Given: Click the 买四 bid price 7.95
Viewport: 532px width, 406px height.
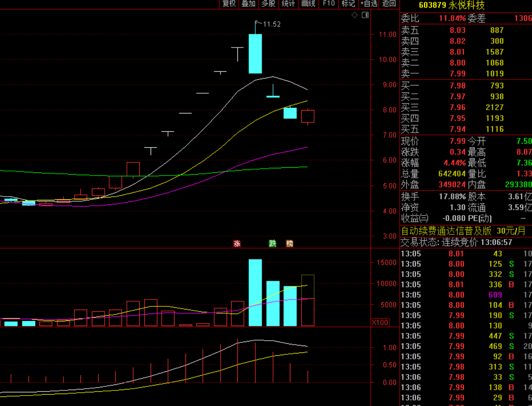Looking at the screenshot, I should pyautogui.click(x=458, y=118).
